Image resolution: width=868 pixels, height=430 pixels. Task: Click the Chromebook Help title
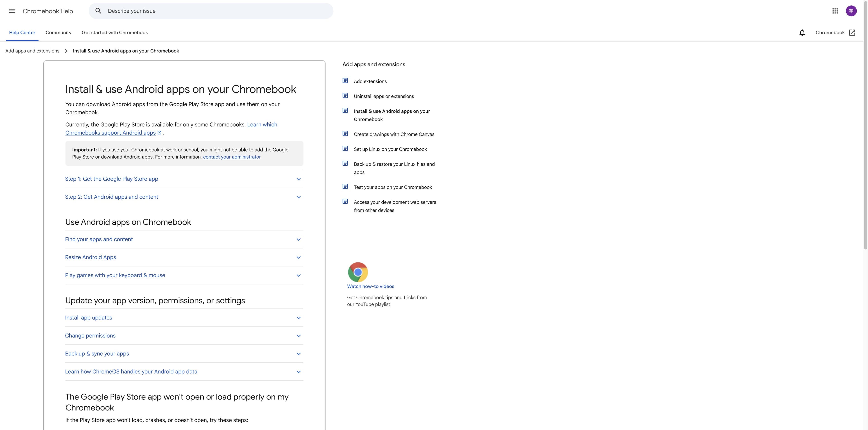[x=48, y=11]
